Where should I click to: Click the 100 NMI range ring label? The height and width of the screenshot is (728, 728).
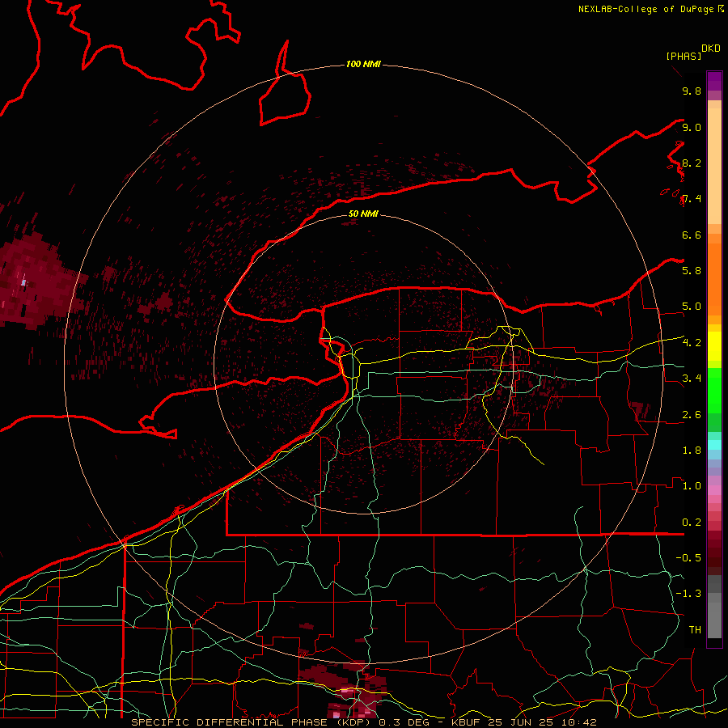point(363,64)
